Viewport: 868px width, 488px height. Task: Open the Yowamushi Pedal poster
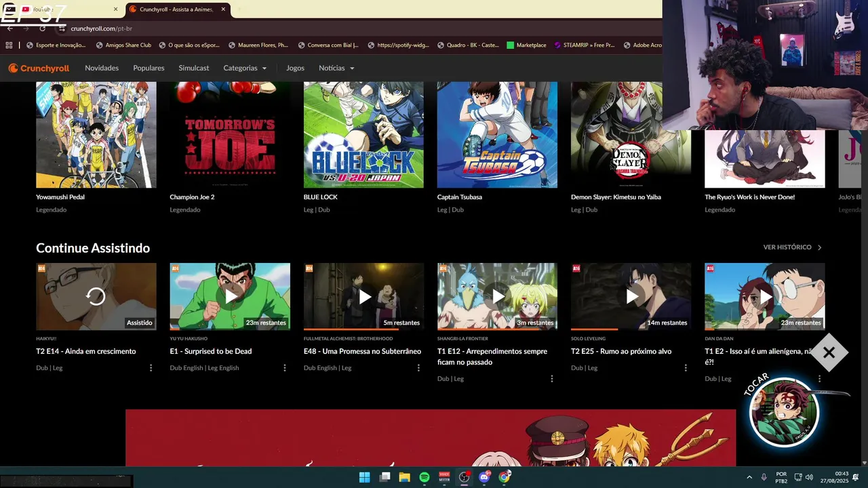pos(96,135)
